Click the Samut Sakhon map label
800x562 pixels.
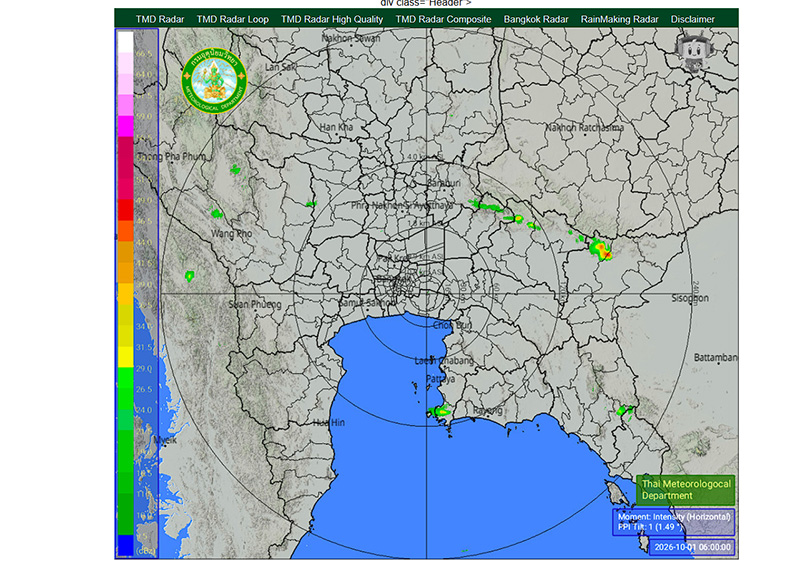click(x=367, y=302)
